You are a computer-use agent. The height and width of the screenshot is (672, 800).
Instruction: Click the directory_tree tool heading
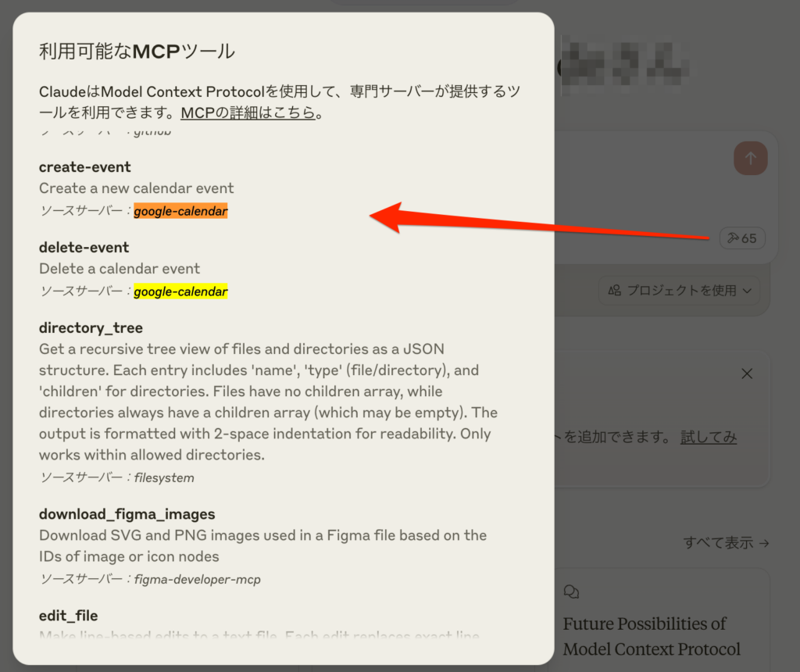tap(91, 328)
